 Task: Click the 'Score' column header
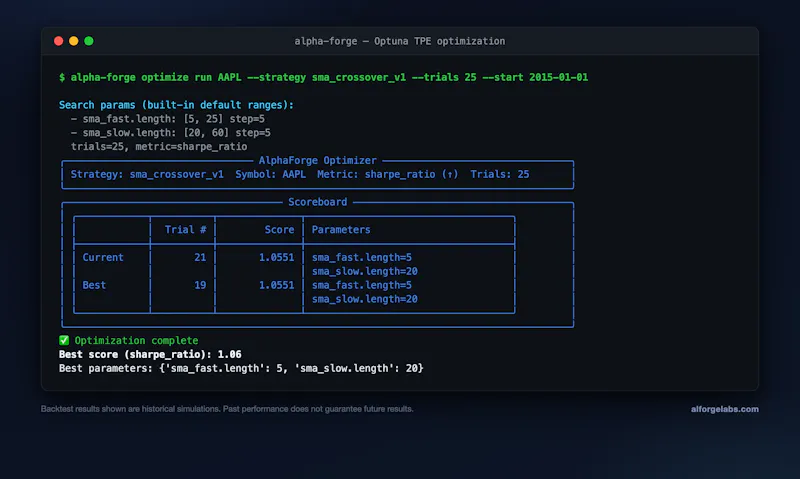[x=279, y=230]
